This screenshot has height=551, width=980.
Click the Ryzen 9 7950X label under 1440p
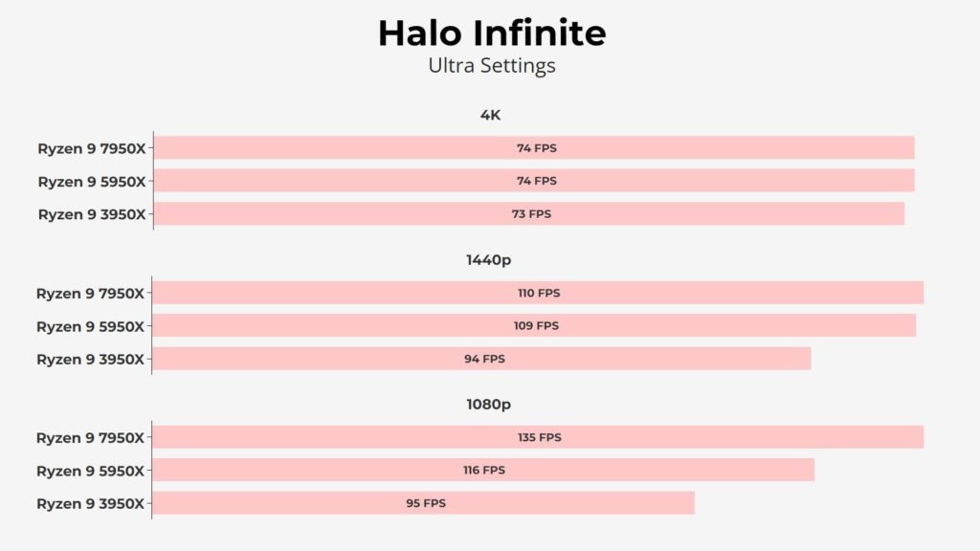[90, 294]
